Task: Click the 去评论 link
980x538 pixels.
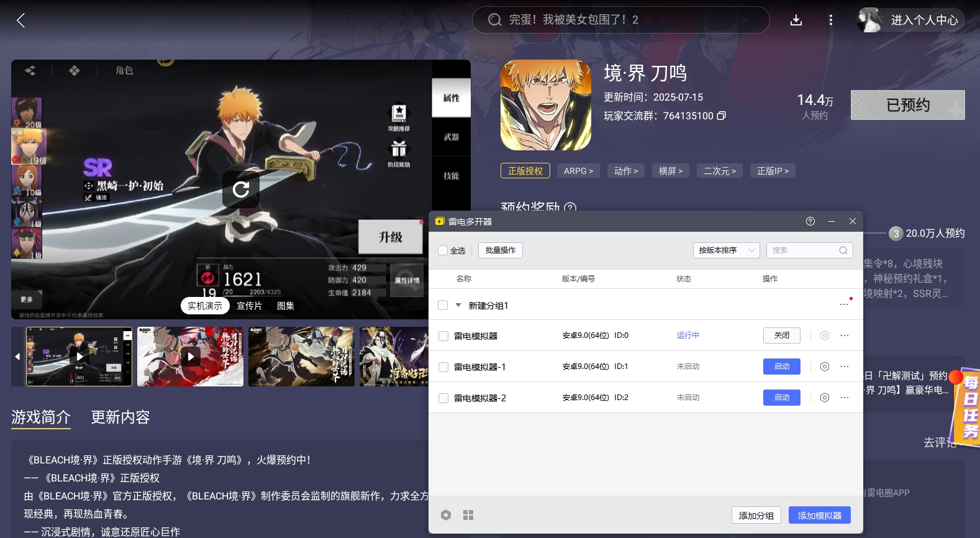Action: 940,442
